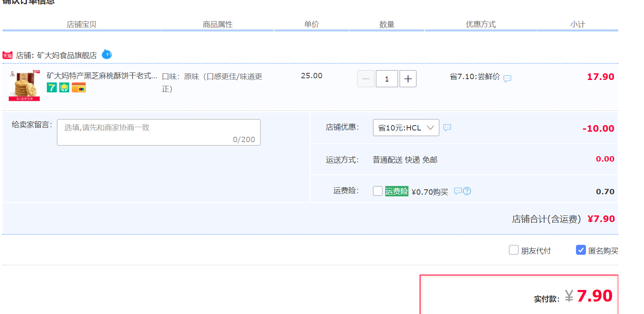
Task: Decrease quantity with the minus button
Action: [x=366, y=79]
